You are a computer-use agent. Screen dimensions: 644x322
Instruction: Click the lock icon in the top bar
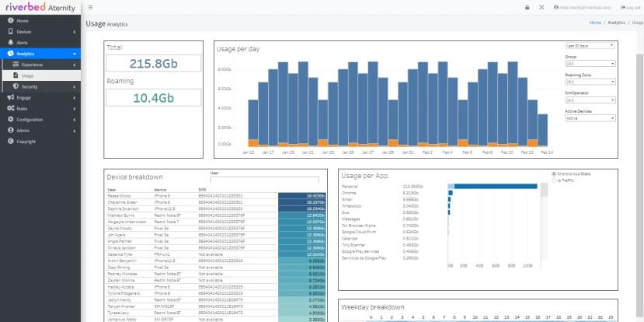[x=527, y=7]
